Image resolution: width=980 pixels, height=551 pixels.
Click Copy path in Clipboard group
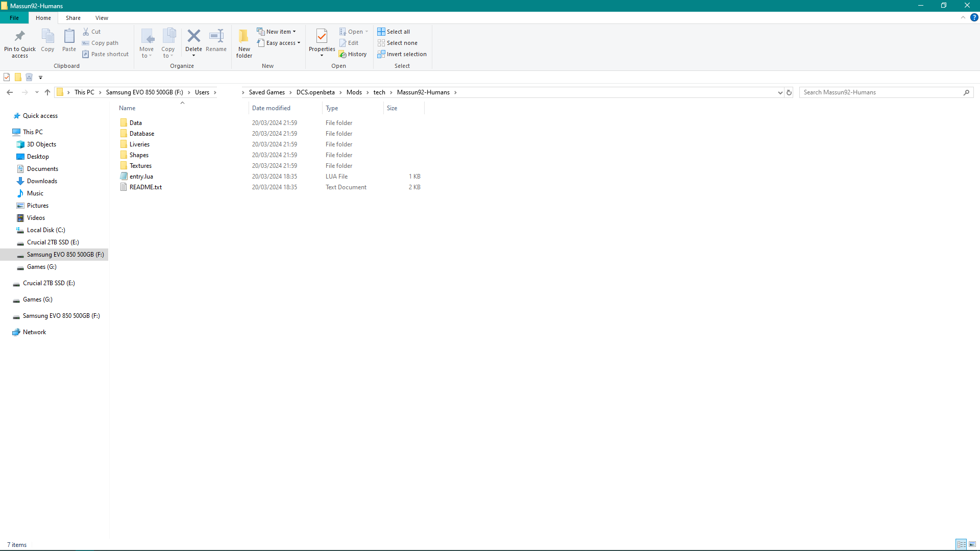tap(101, 43)
